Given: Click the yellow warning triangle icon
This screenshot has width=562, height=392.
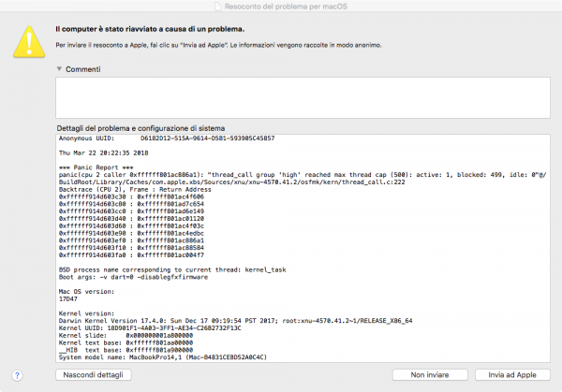Looking at the screenshot, I should click(29, 42).
